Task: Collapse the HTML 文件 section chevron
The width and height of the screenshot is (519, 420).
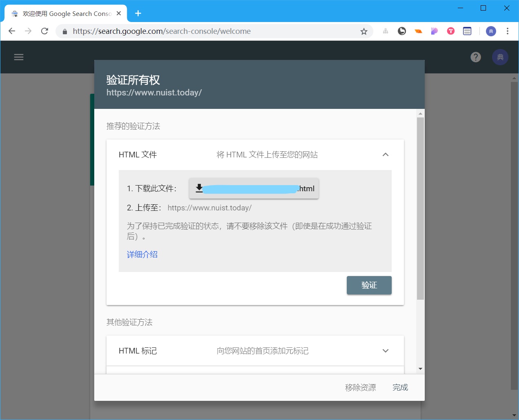Action: [x=386, y=155]
